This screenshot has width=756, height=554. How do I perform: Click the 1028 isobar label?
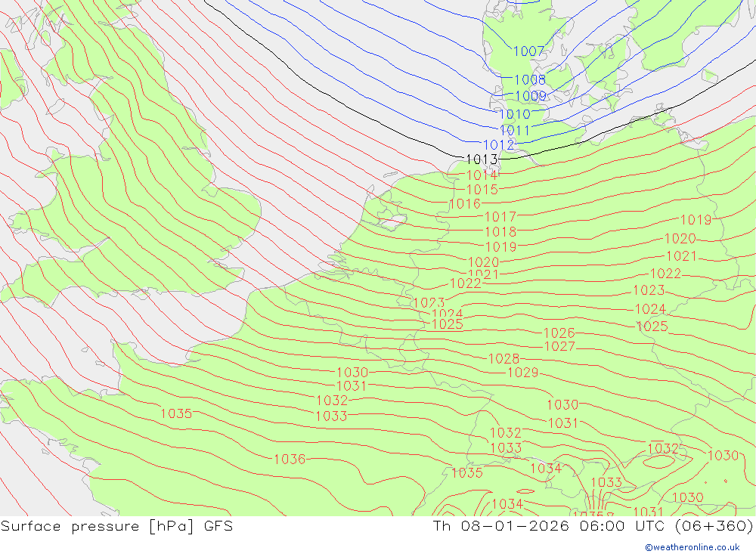pyautogui.click(x=503, y=359)
